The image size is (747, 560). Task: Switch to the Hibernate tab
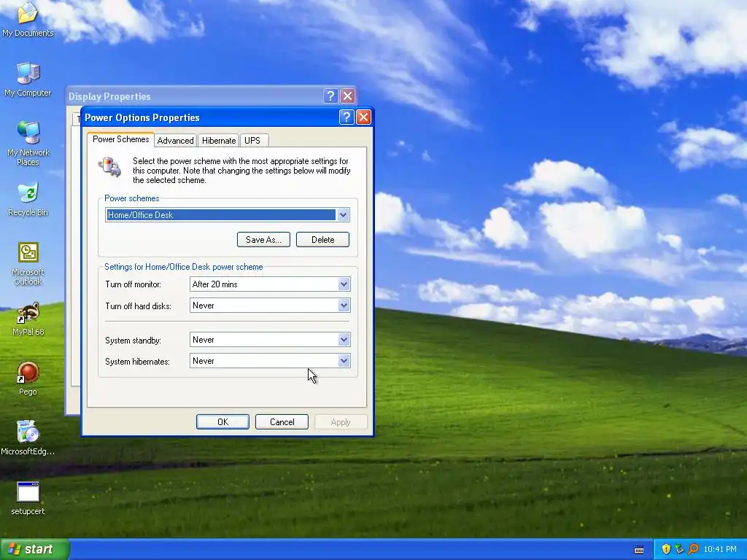click(x=219, y=141)
